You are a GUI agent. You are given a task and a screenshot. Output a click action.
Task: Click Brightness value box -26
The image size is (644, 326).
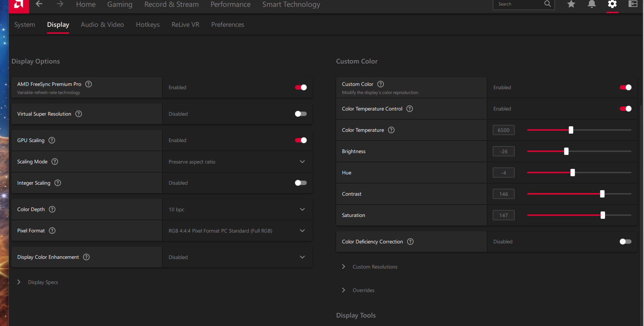click(504, 151)
